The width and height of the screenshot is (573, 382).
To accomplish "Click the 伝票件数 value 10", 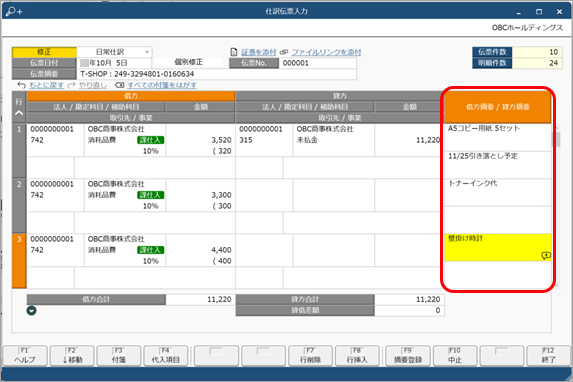I will click(x=536, y=52).
